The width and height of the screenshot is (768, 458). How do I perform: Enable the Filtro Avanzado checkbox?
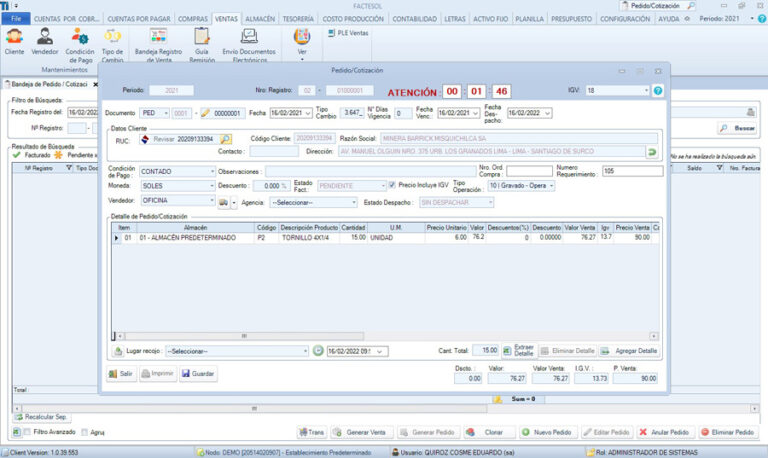tap(26, 432)
